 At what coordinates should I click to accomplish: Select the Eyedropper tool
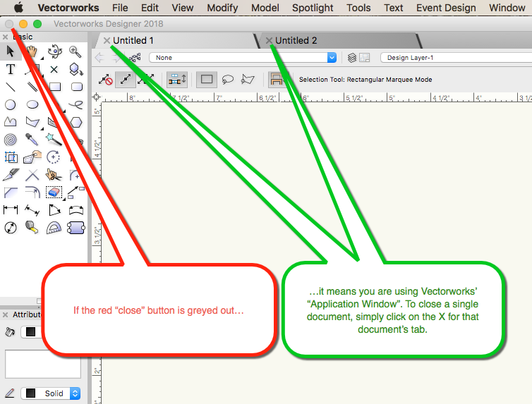[32, 140]
